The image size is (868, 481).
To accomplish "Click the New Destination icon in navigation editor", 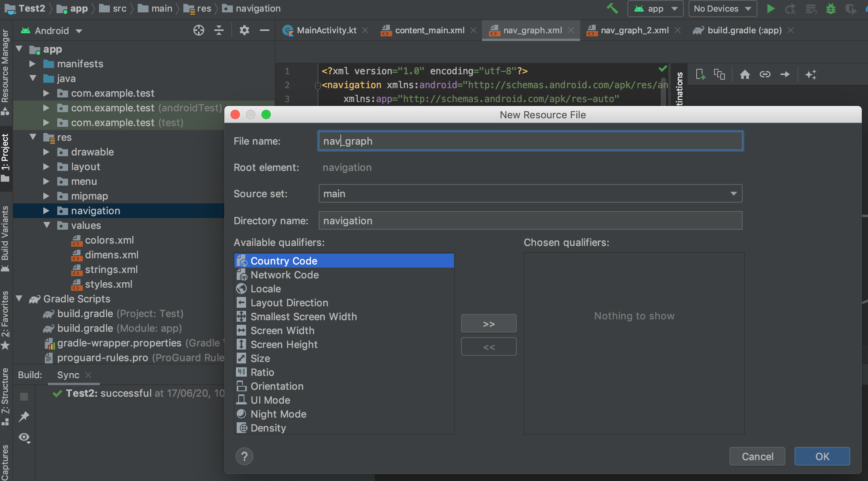I will pos(701,74).
